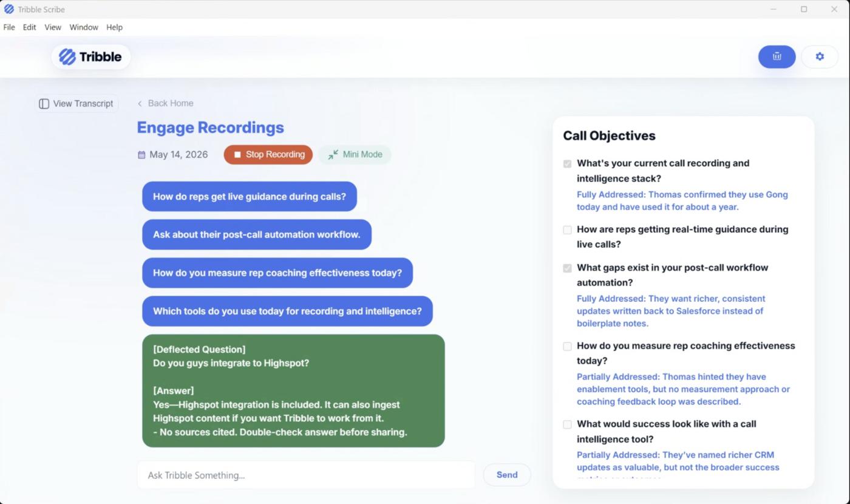This screenshot has width=850, height=504.
Task: Open the Window menu
Action: pos(84,27)
